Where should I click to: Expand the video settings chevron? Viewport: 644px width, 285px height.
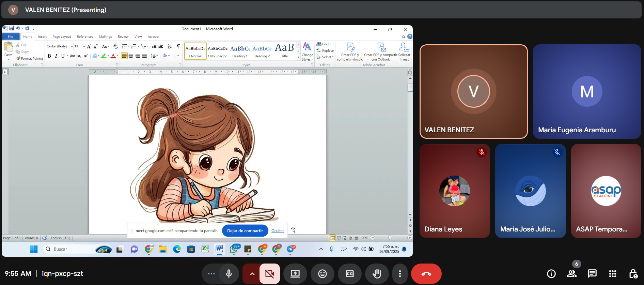tap(252, 274)
